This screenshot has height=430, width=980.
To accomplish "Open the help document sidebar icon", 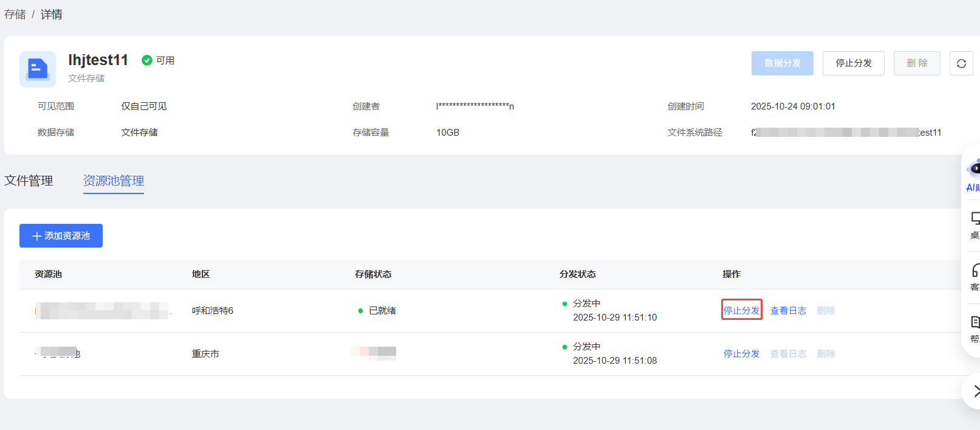I will coord(975,322).
